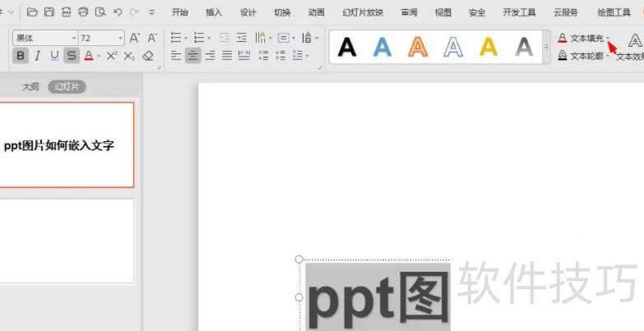This screenshot has width=644, height=331.
Task: Apply the yellow A text style
Action: tap(489, 47)
